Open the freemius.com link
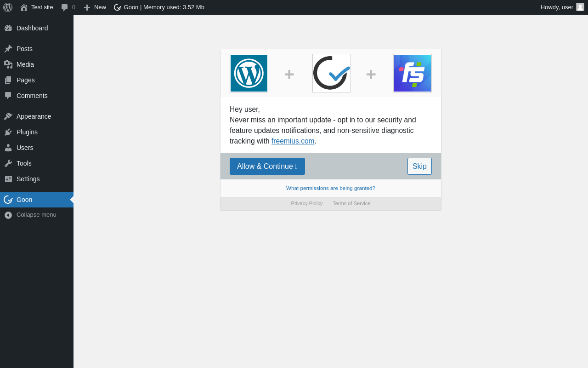The width and height of the screenshot is (588, 368). click(293, 141)
